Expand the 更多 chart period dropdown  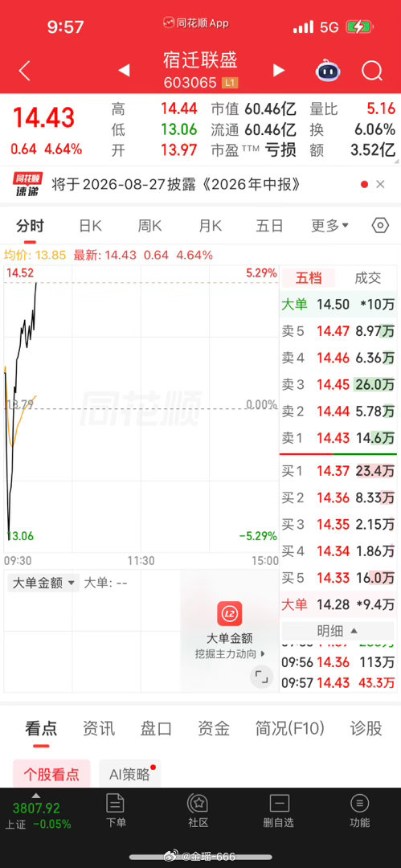[x=330, y=226]
